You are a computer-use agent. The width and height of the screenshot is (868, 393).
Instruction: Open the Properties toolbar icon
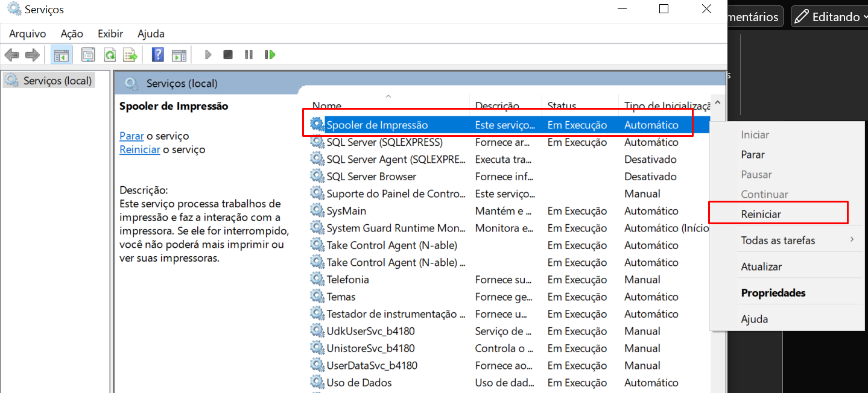click(88, 55)
